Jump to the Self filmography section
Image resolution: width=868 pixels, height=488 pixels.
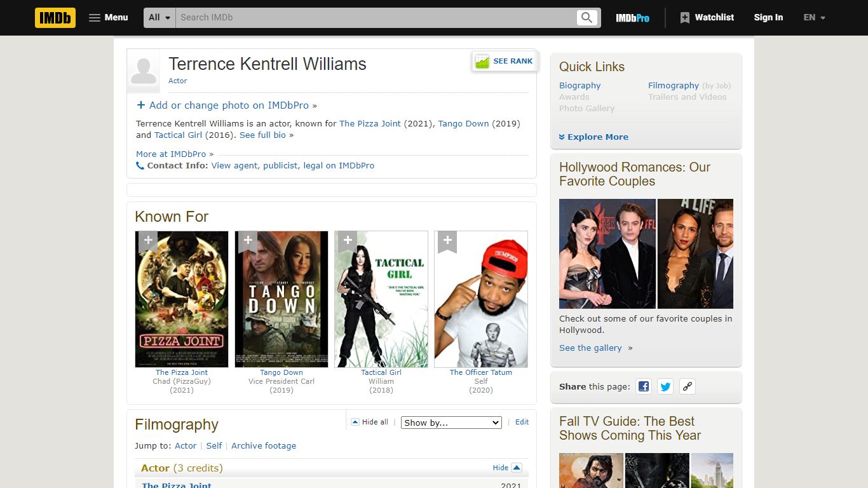pos(214,446)
